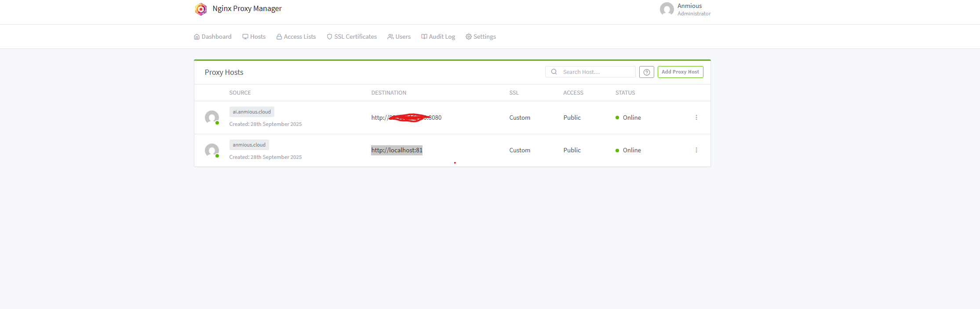Image resolution: width=980 pixels, height=309 pixels.
Task: Open three-dot menu for anmious.cloud row
Action: 696,150
